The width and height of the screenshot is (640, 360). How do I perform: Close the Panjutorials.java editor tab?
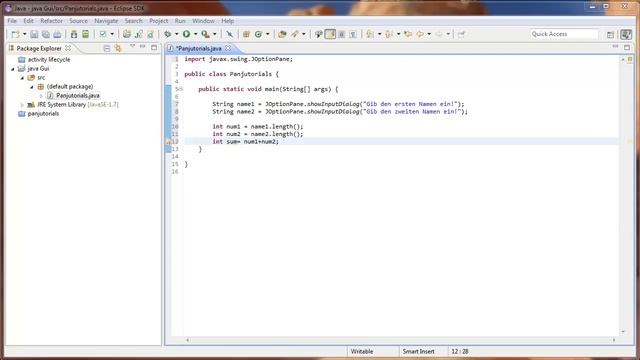pyautogui.click(x=228, y=48)
